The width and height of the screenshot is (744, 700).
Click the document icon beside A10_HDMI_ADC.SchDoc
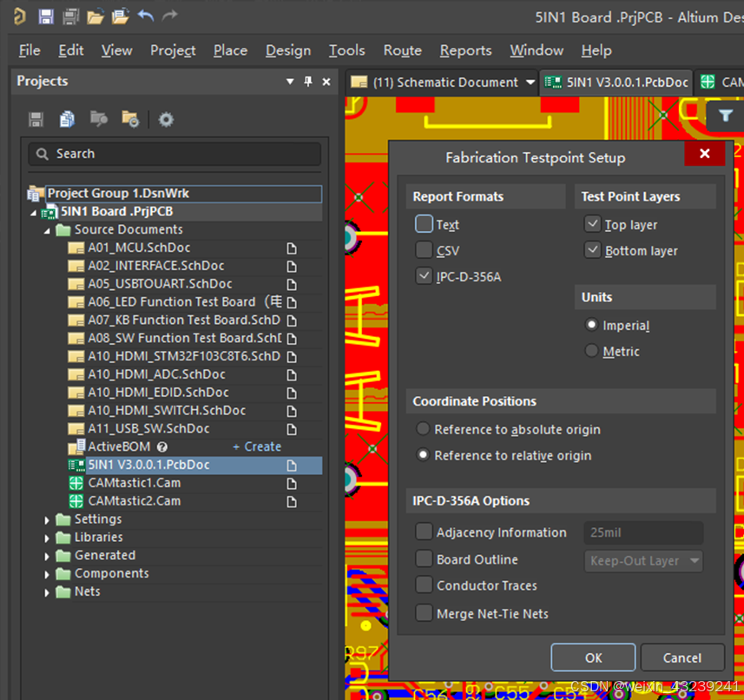tap(292, 375)
